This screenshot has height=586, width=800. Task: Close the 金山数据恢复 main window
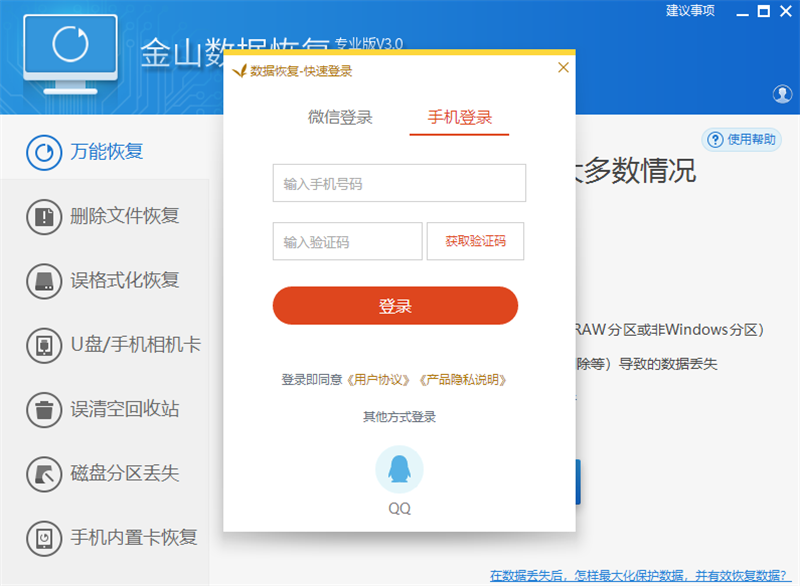[x=786, y=11]
